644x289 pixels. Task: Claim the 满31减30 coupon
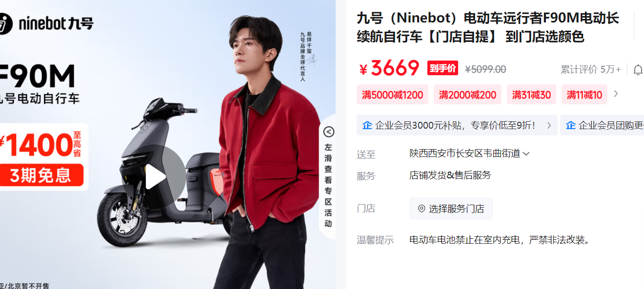pyautogui.click(x=531, y=95)
